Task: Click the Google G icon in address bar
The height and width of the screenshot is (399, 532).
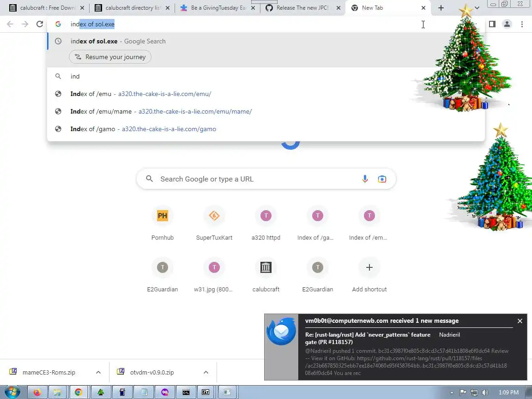Action: (x=58, y=24)
